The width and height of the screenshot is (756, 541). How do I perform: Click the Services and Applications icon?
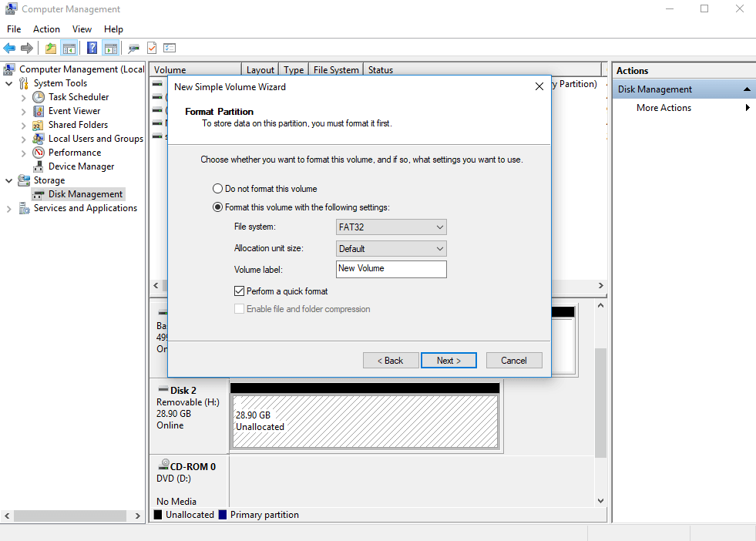pos(24,208)
